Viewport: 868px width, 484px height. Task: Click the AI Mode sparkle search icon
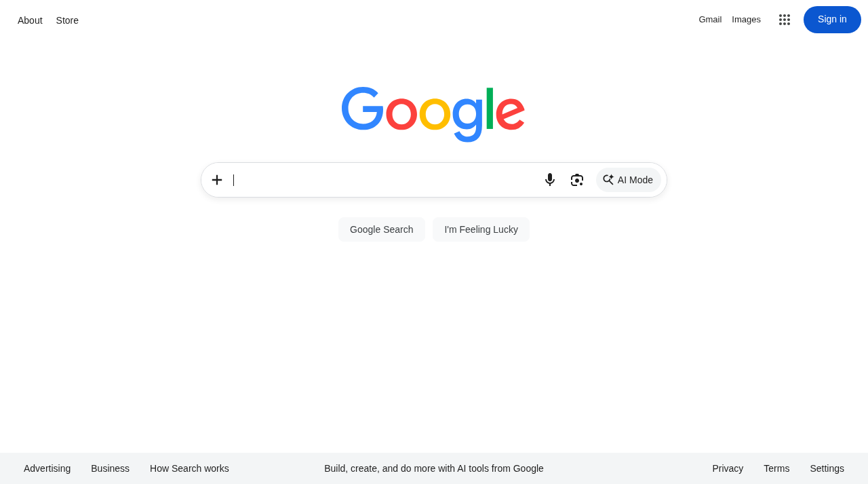coord(608,180)
